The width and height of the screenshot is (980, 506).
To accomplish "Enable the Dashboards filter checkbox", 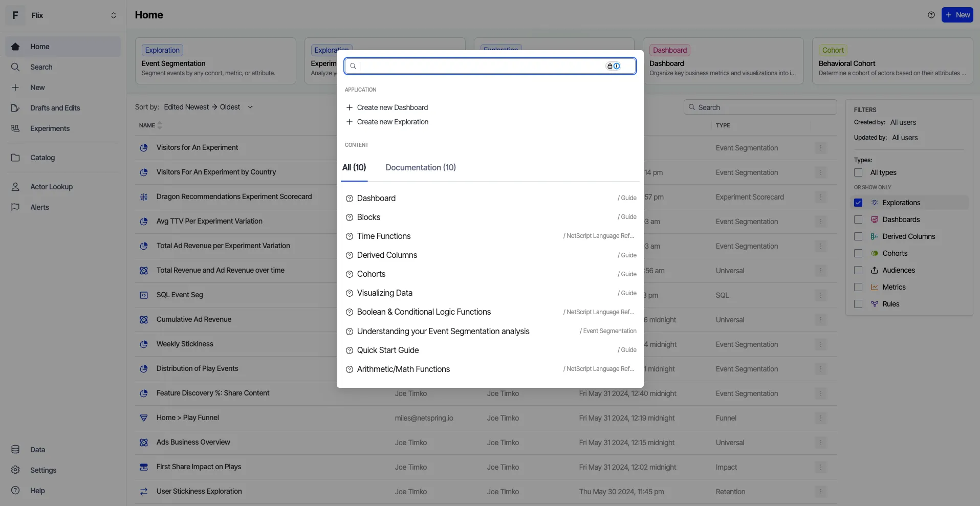I will point(858,219).
